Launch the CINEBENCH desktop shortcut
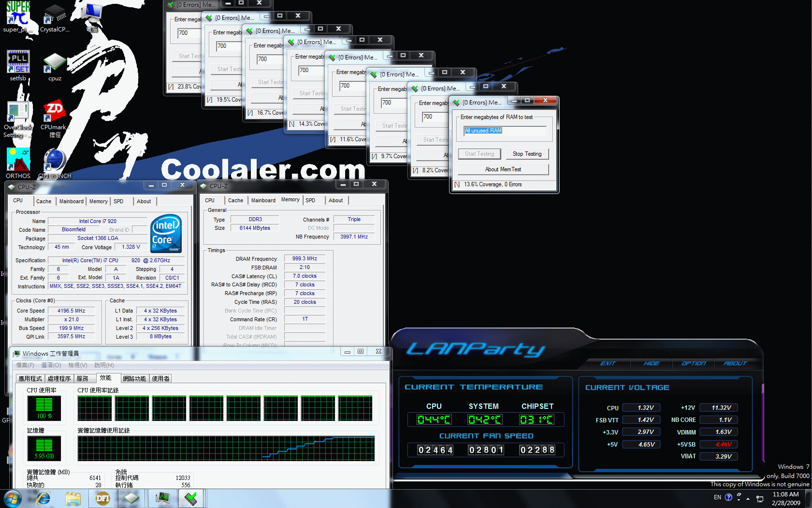 [x=55, y=164]
